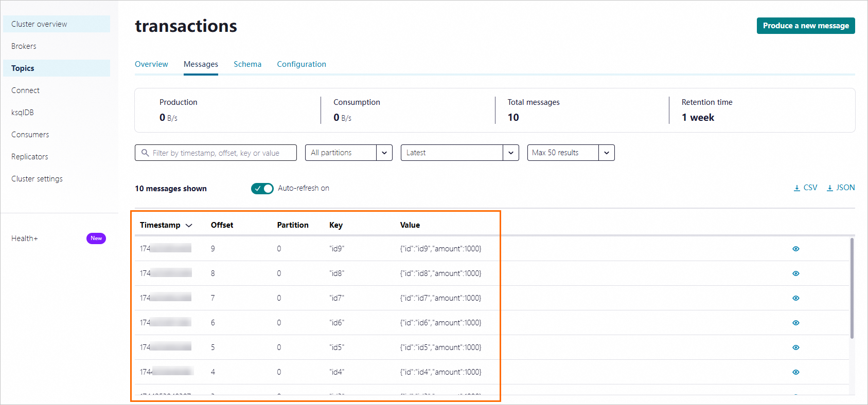Screen dimensions: 868x405
Task: Open the Max 50 results dropdown
Action: pyautogui.click(x=571, y=153)
